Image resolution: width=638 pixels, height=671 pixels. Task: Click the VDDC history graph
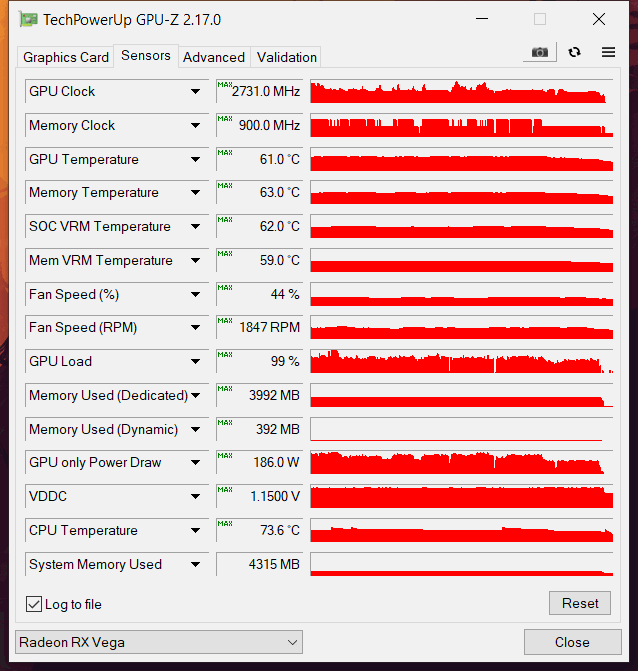pyautogui.click(x=462, y=496)
